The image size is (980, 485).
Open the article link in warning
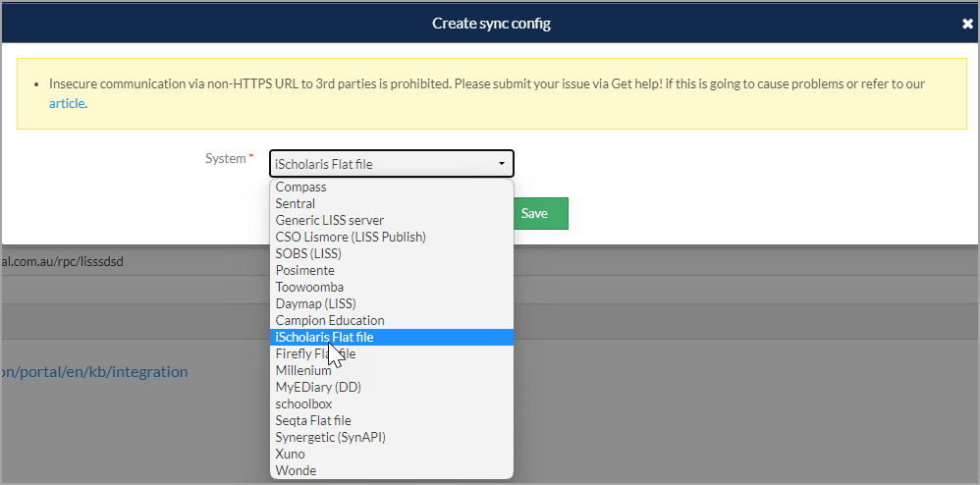[x=67, y=104]
